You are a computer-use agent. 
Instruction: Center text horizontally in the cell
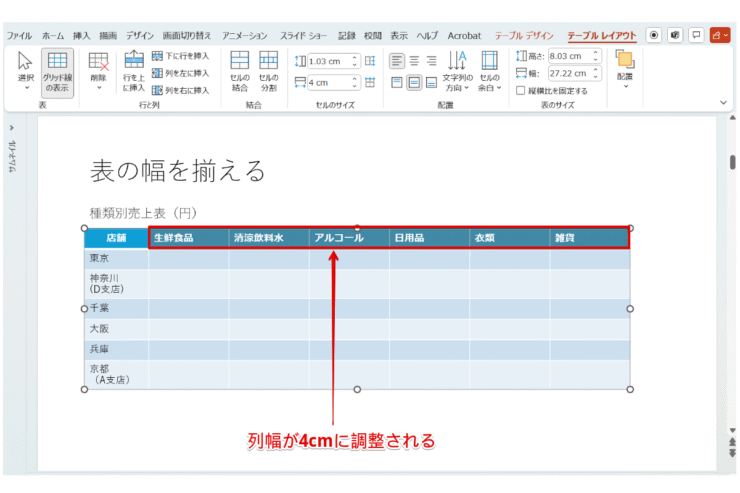click(414, 61)
